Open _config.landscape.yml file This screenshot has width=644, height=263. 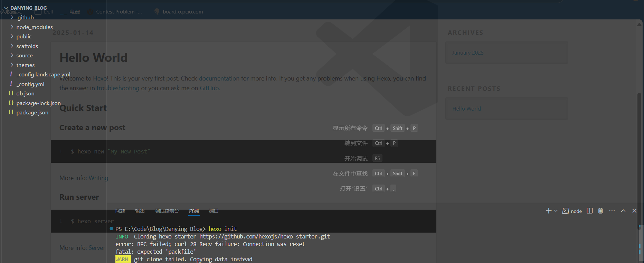pyautogui.click(x=43, y=74)
